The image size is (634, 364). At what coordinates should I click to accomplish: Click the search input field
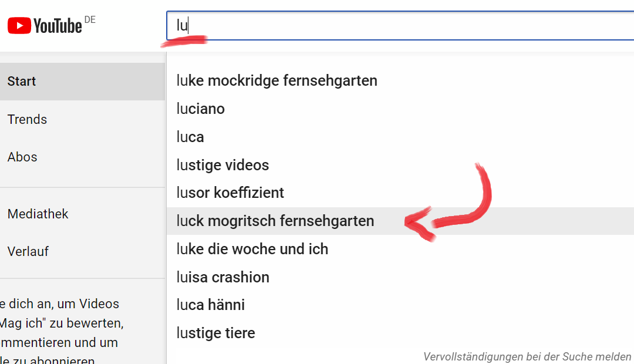click(x=399, y=26)
